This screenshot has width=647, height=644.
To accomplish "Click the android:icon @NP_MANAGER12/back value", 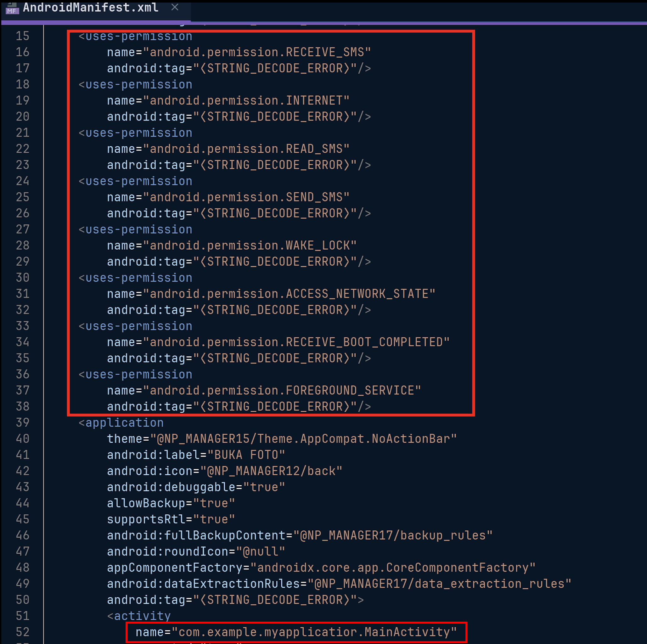I will tap(271, 471).
